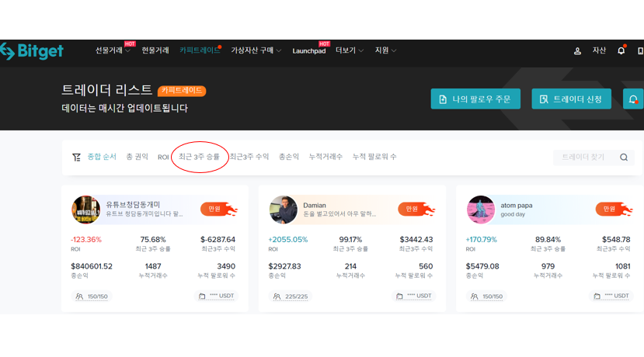Click total P&L $2927.83
Viewport: 644px width, 357px height.
284,266
